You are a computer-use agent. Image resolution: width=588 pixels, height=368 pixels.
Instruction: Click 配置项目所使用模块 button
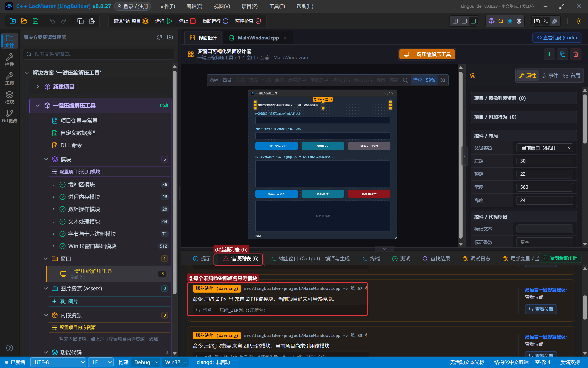tap(110, 172)
